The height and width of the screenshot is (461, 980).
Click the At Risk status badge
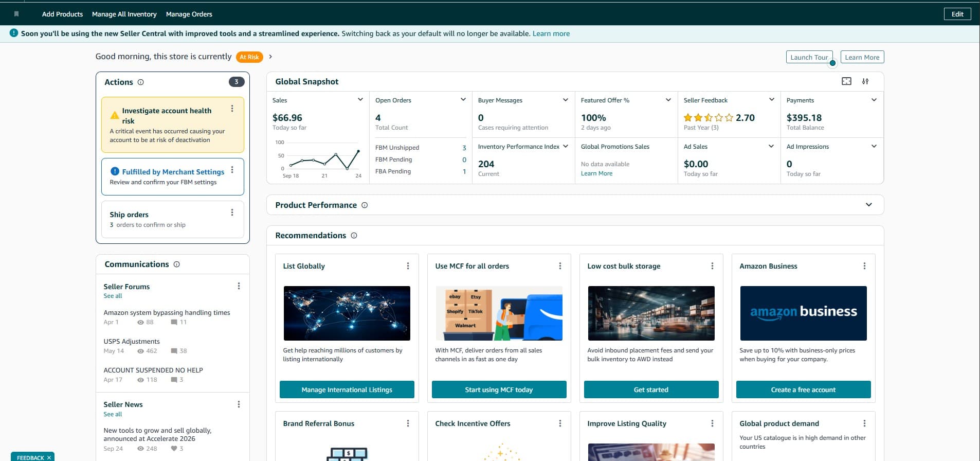click(249, 57)
